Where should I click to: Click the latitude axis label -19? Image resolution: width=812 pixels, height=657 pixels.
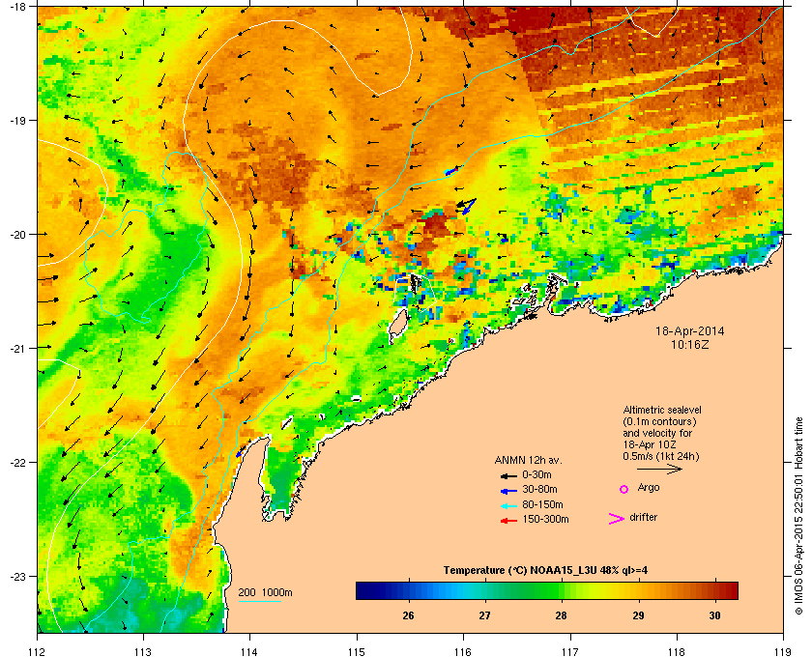tap(17, 121)
